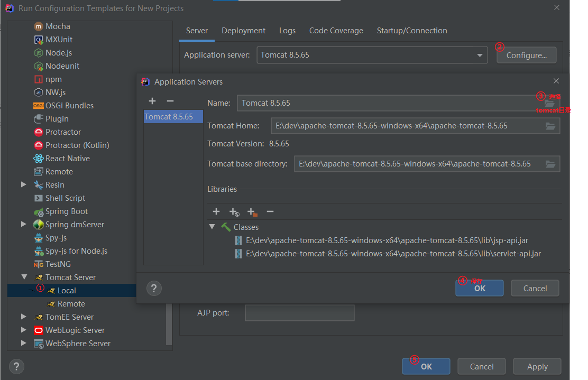The width and height of the screenshot is (588, 380).
Task: Click the OSGi Bundles icon
Action: 38,106
